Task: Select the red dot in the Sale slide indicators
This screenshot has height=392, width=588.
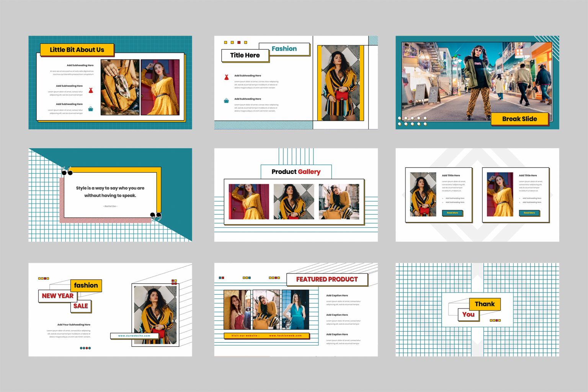Action: point(87,348)
